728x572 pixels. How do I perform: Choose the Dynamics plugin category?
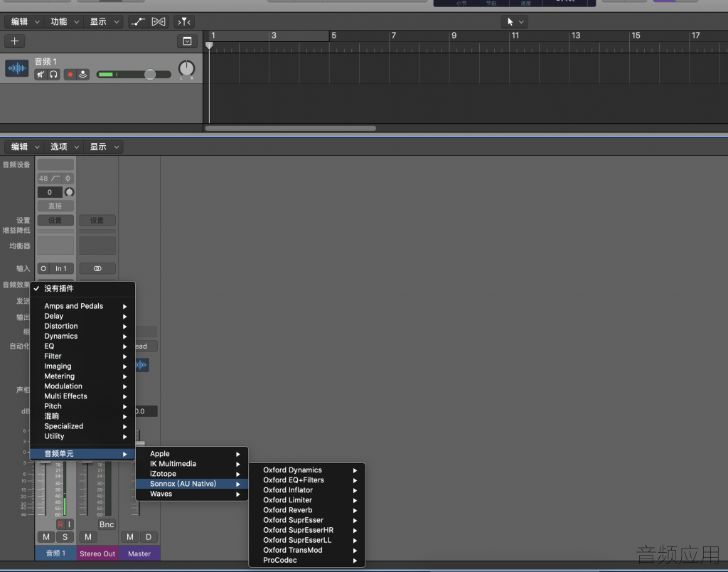coord(82,337)
